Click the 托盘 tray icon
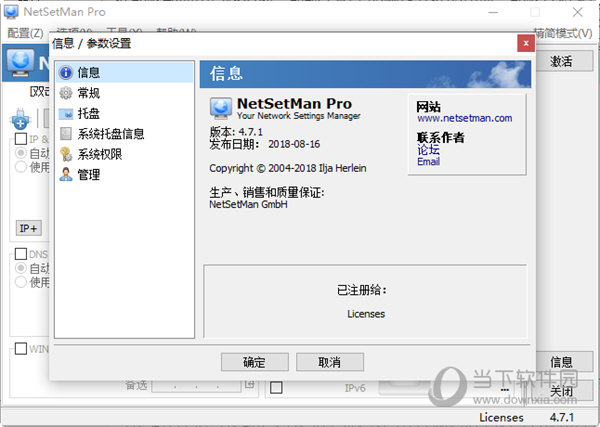The height and width of the screenshot is (427, 600). (66, 114)
